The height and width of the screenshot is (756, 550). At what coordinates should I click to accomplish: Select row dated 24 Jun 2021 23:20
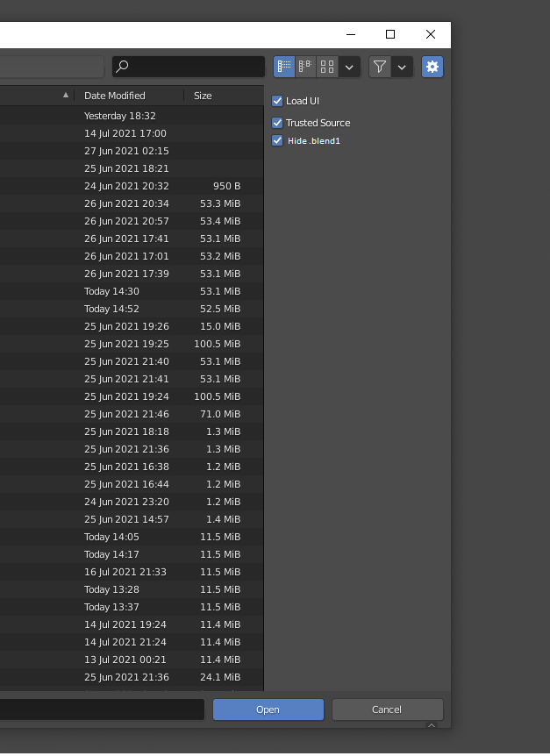click(132, 502)
